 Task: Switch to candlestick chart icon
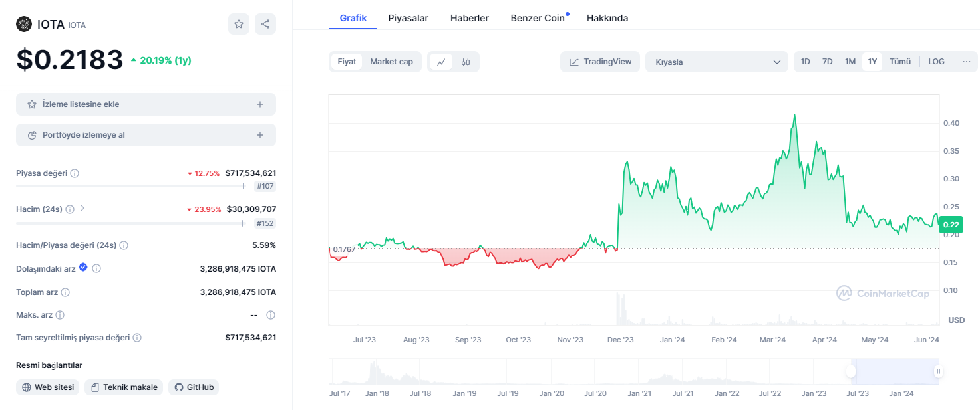pyautogui.click(x=466, y=62)
